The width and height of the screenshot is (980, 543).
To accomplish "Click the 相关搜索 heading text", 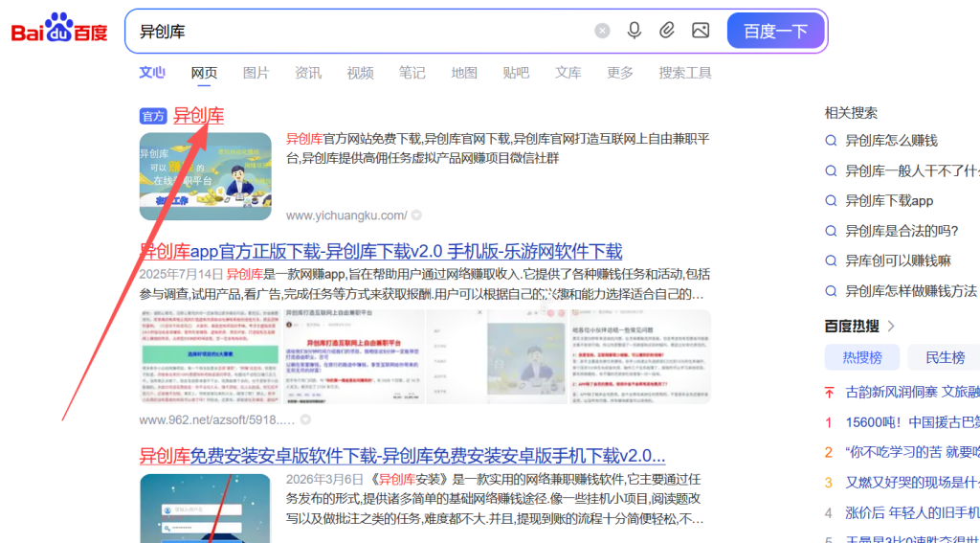I will [851, 113].
